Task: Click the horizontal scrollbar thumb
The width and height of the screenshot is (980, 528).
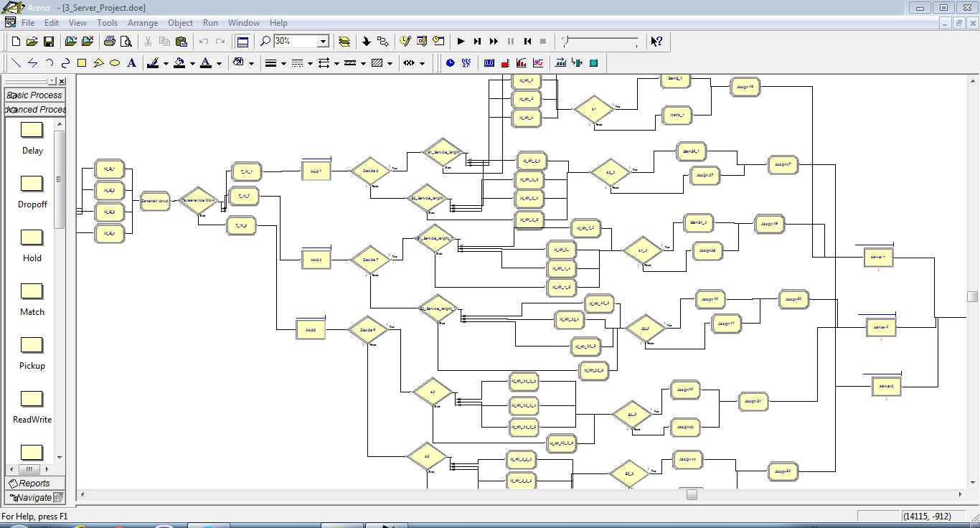Action: click(x=692, y=494)
